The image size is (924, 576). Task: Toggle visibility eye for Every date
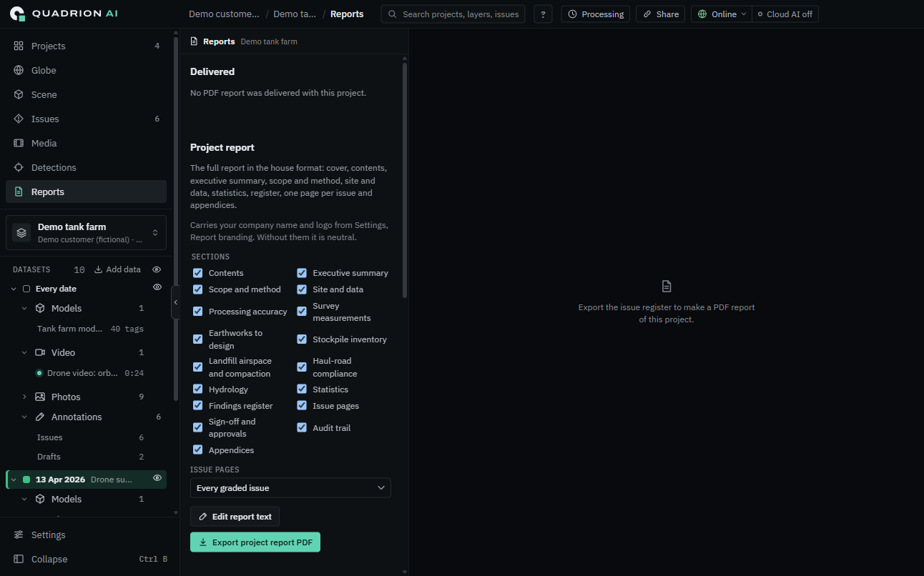[157, 287]
